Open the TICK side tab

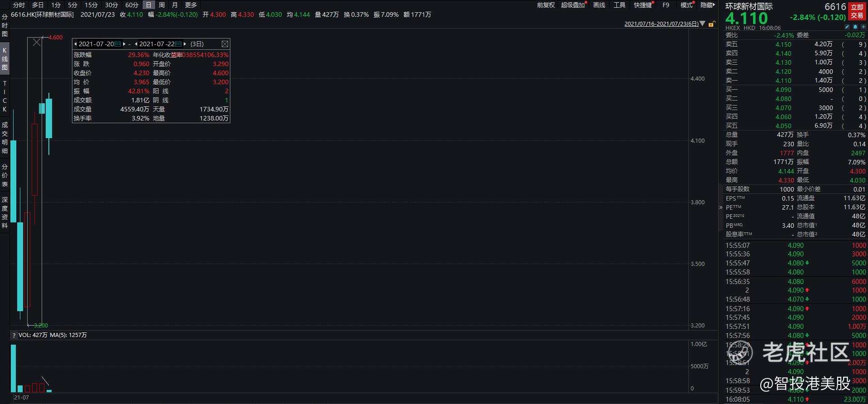(x=5, y=96)
